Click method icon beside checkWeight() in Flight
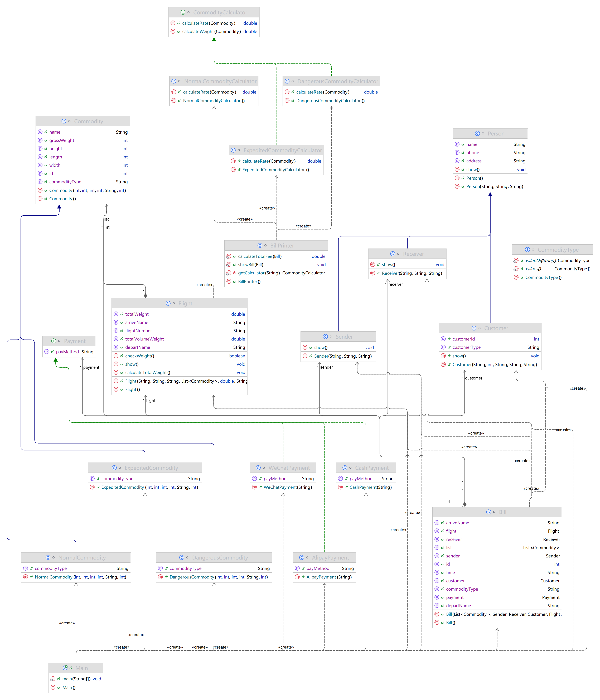Viewport: 600px width, 700px height. (116, 356)
